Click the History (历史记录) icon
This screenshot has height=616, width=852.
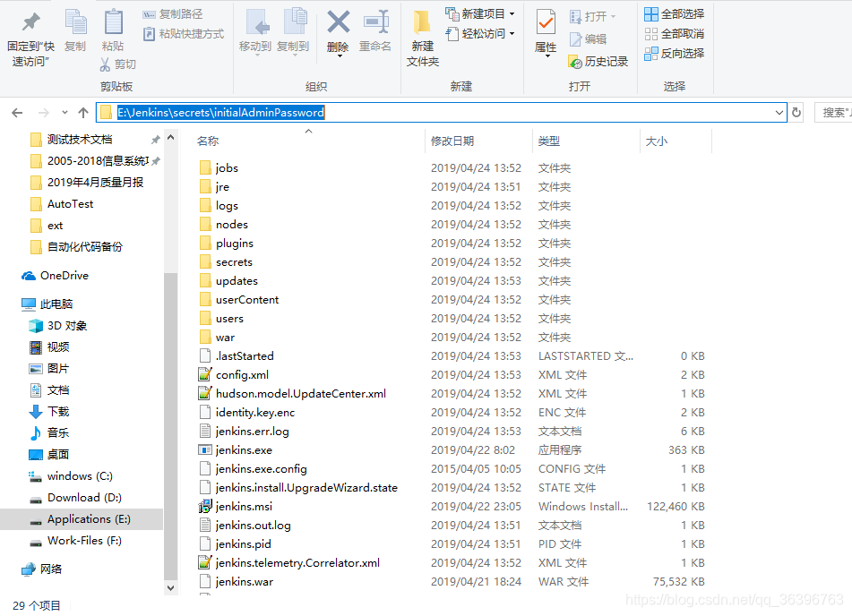[575, 62]
